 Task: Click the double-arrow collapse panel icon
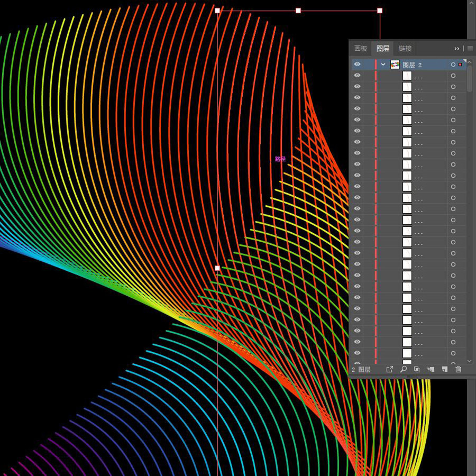click(x=457, y=49)
